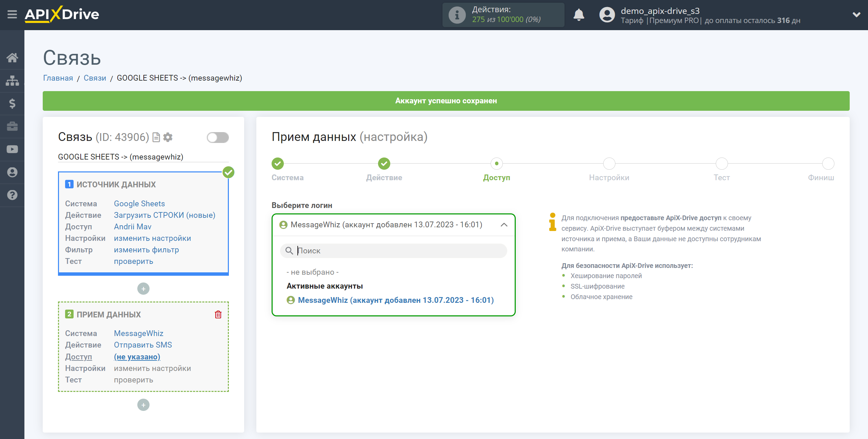Open Связи breadcrumb link
The height and width of the screenshot is (439, 868).
95,78
